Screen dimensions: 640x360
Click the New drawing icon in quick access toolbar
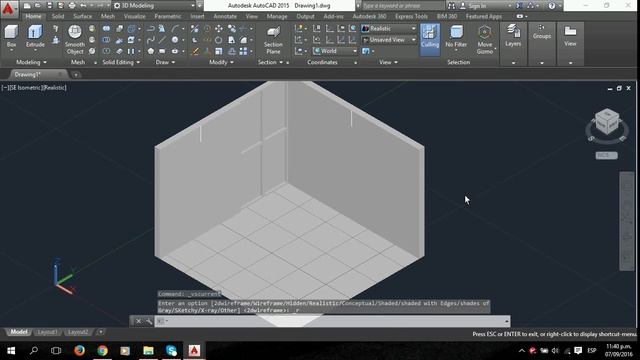pyautogui.click(x=27, y=6)
